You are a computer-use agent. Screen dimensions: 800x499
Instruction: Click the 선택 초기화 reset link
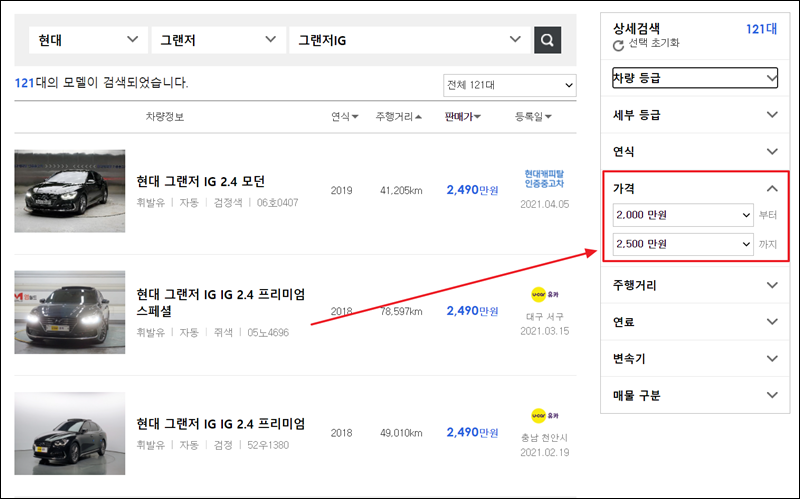coord(654,43)
